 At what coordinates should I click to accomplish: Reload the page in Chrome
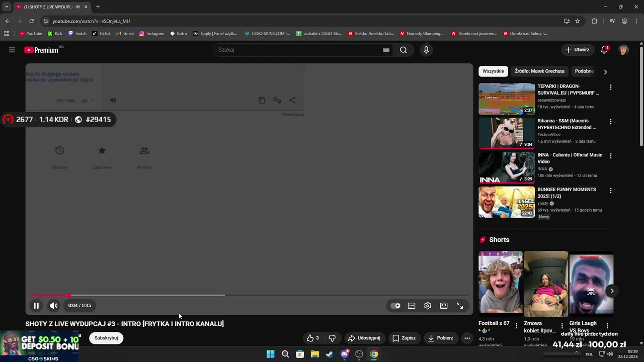pos(31,21)
